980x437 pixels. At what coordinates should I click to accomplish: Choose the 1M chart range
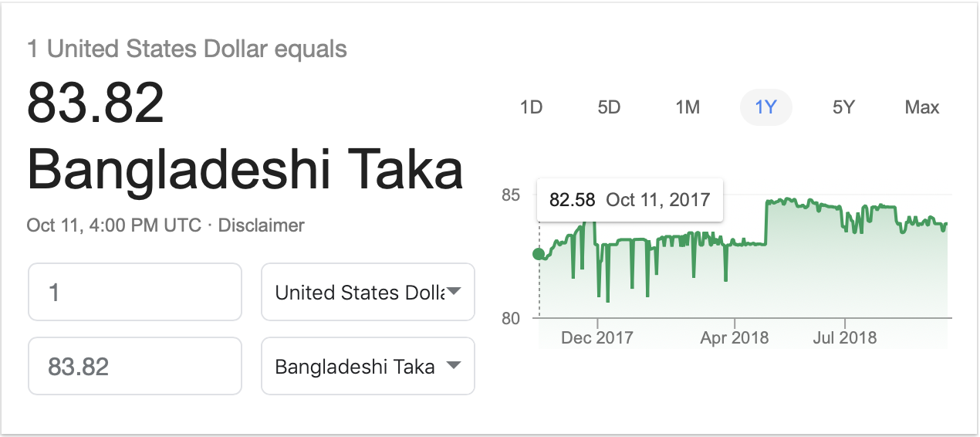688,107
